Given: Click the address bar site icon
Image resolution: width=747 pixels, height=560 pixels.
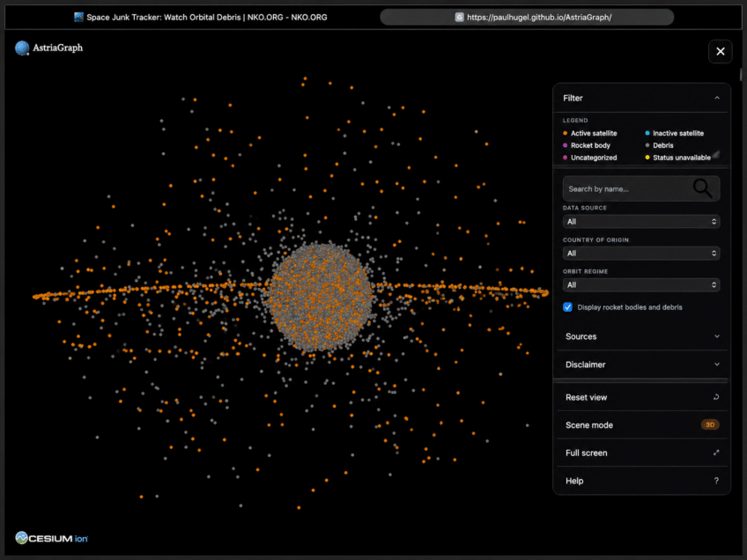Looking at the screenshot, I should point(459,18).
